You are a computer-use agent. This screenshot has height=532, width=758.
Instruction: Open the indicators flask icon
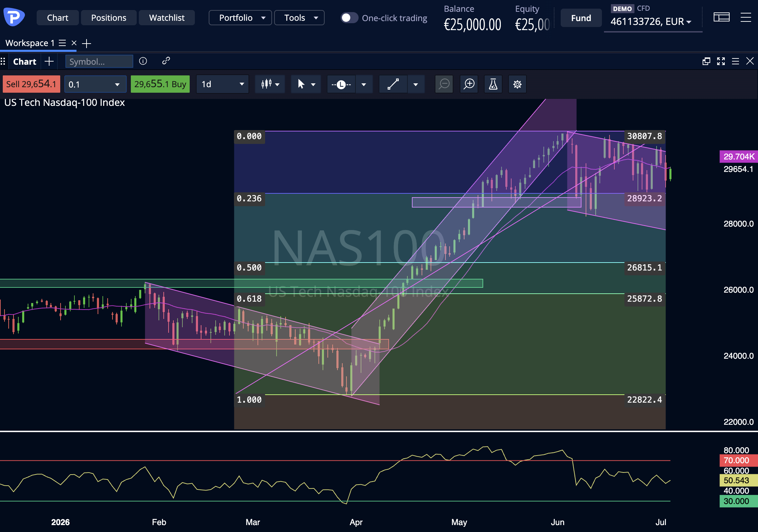tap(493, 84)
